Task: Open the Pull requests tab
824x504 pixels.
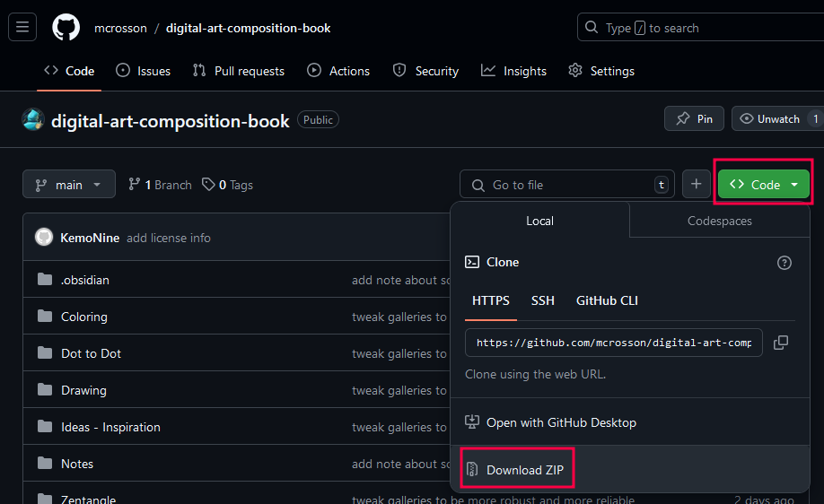Action: click(239, 71)
